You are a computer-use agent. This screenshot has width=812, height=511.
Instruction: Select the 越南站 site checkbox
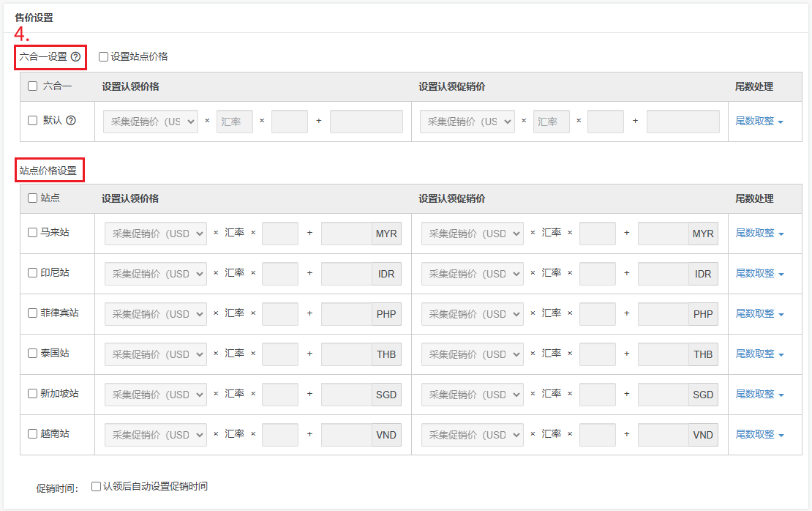coord(32,434)
